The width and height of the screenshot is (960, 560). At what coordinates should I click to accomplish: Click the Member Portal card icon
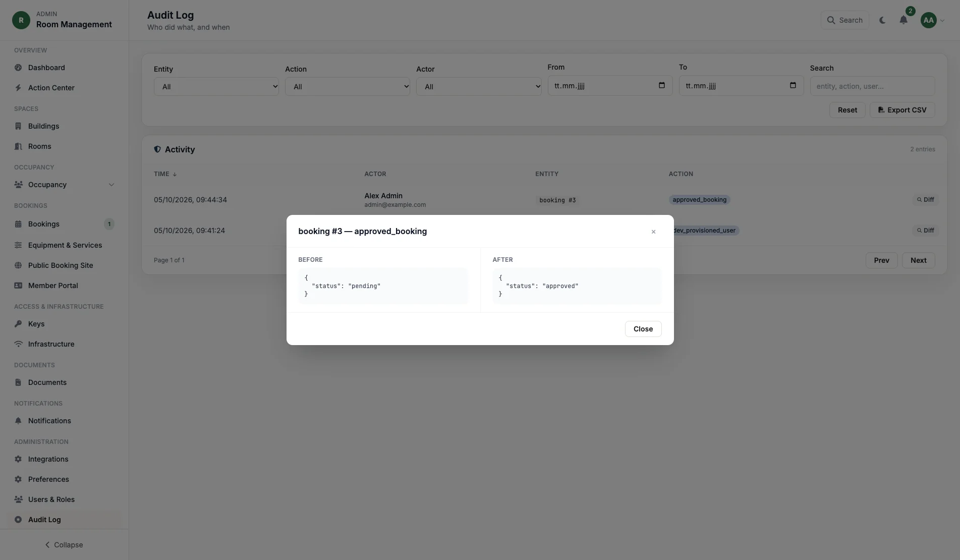click(x=18, y=286)
